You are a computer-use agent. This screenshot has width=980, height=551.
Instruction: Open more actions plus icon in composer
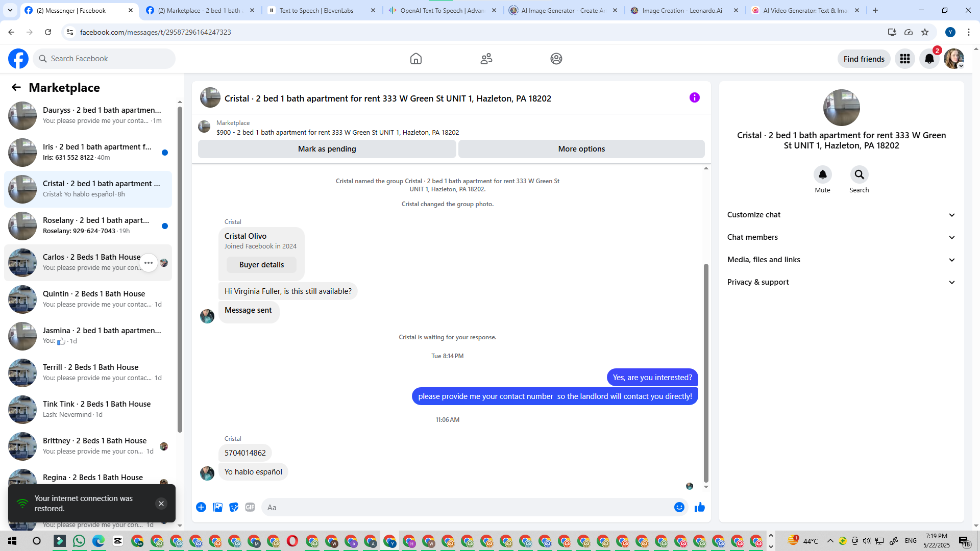pyautogui.click(x=201, y=507)
